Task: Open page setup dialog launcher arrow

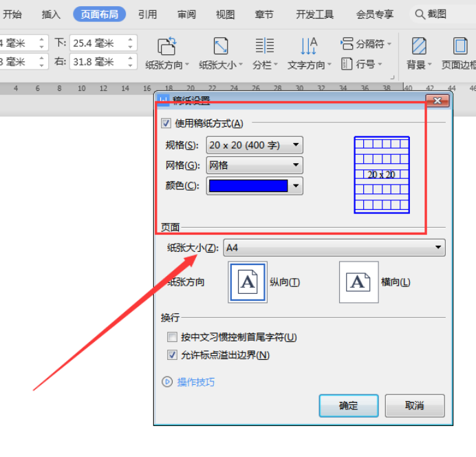Action: coord(392,77)
